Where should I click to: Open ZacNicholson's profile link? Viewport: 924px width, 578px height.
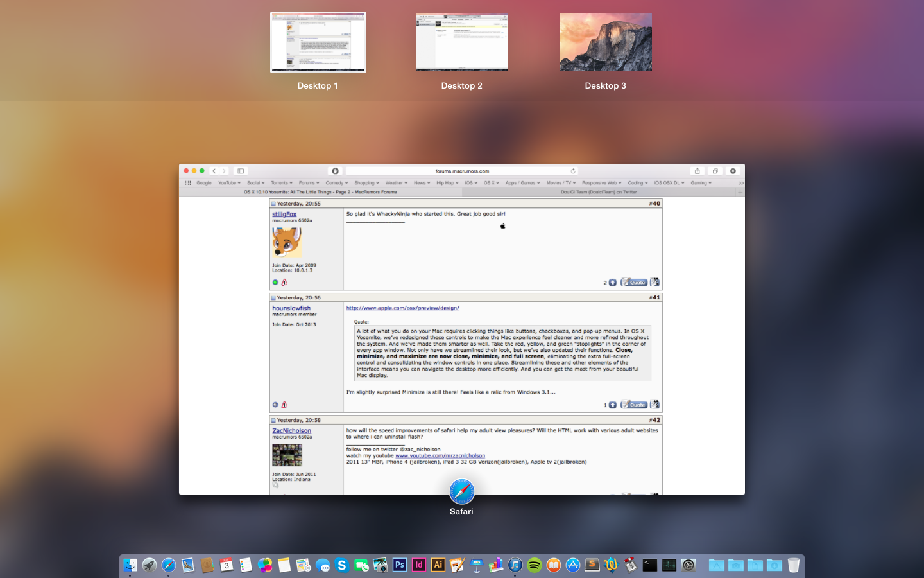click(x=291, y=431)
